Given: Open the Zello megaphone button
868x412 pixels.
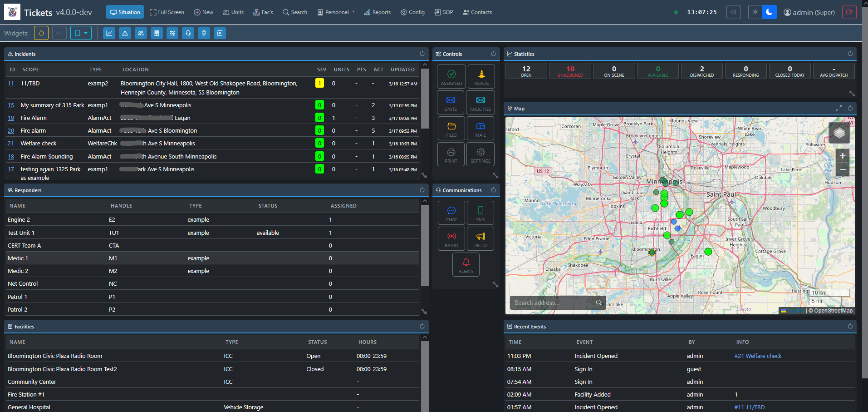Looking at the screenshot, I should click(x=480, y=239).
